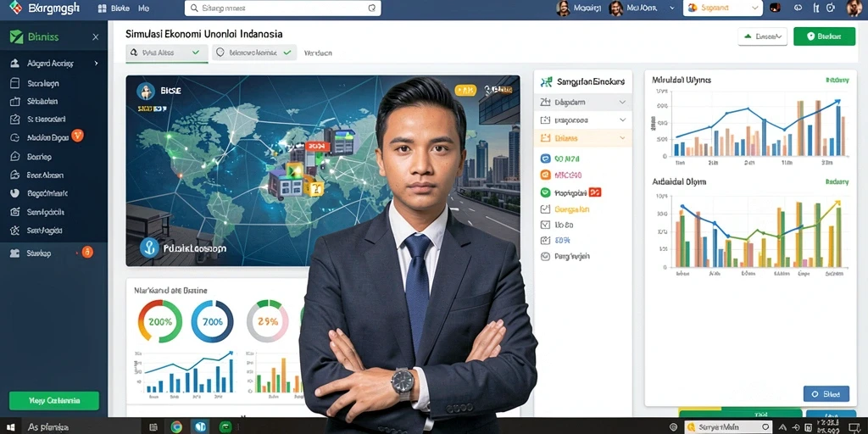Image resolution: width=868 pixels, height=434 pixels.
Task: Expand the Adgerd Aoriqr sidebar chevron
Action: (x=96, y=63)
